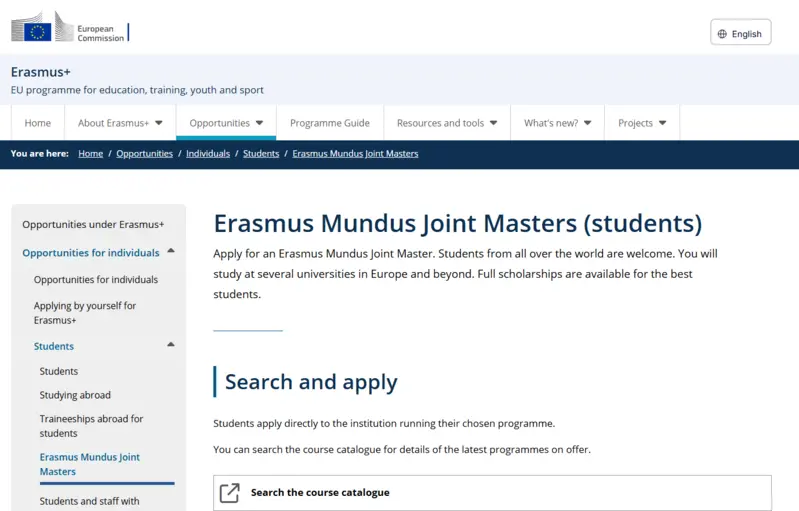
Task: Click the Search and apply heading
Action: (311, 382)
